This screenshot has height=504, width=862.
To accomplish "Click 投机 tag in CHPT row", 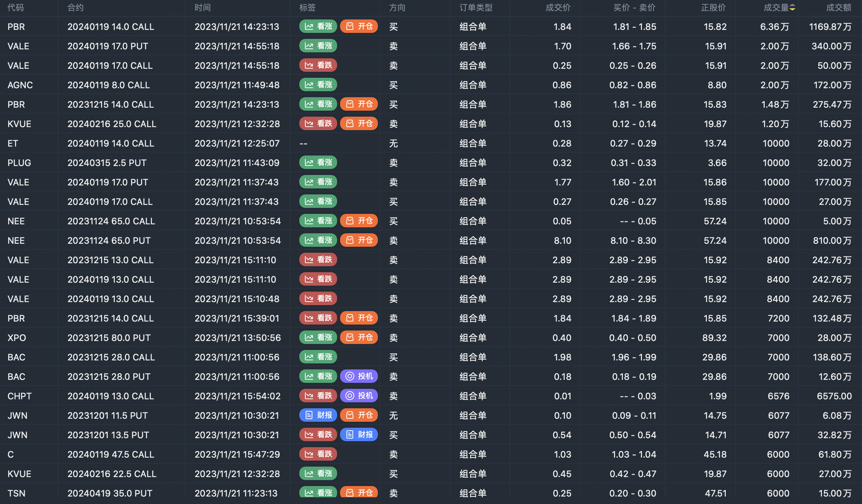I will tap(359, 396).
